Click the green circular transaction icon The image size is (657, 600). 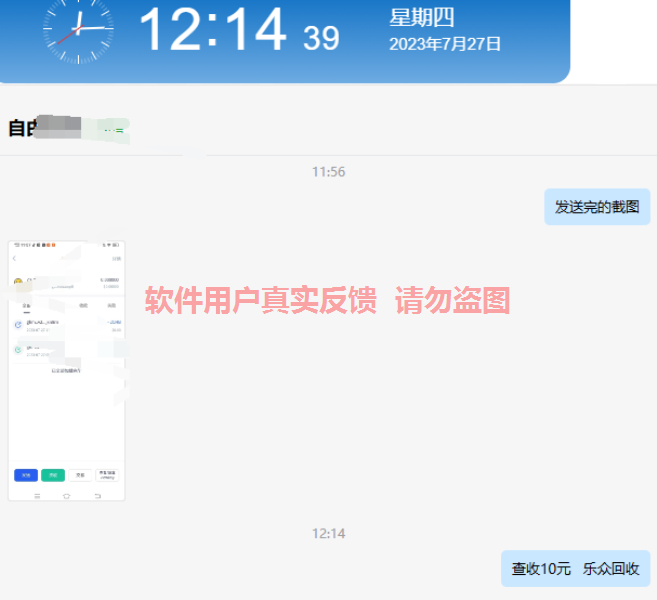point(19,349)
